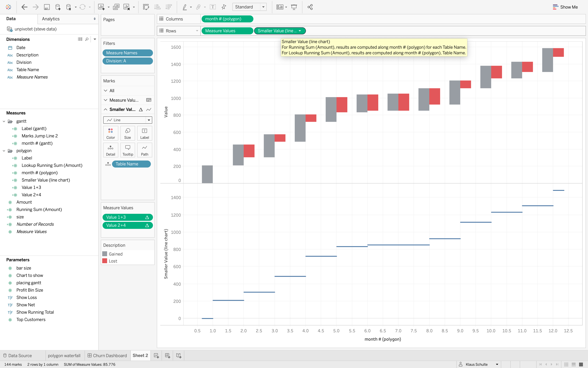
Task: Click the unpivotet (steve data) data source
Action: click(36, 29)
